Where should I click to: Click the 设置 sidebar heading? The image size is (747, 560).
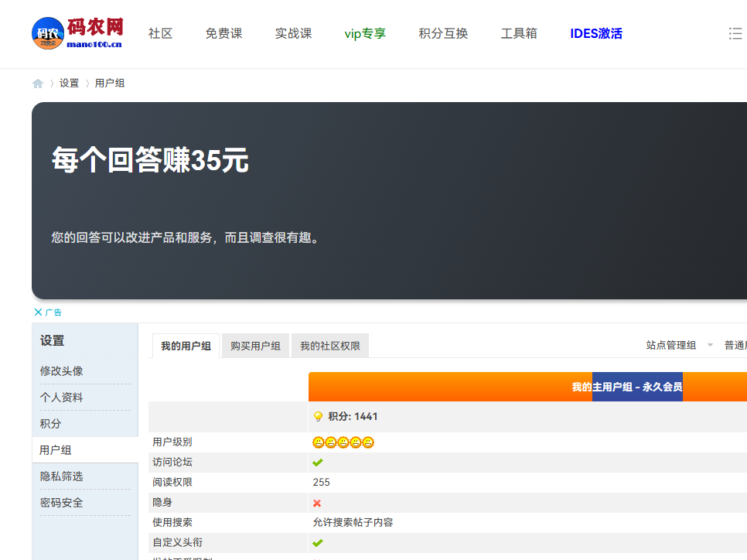point(52,341)
